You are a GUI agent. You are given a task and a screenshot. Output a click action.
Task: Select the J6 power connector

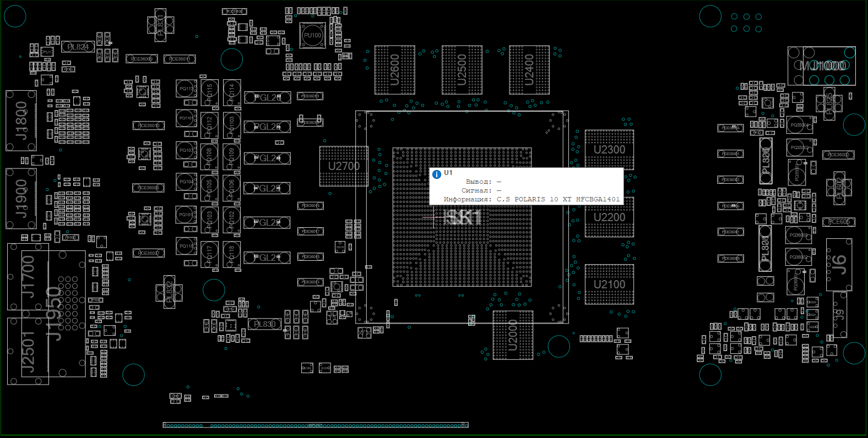(839, 265)
